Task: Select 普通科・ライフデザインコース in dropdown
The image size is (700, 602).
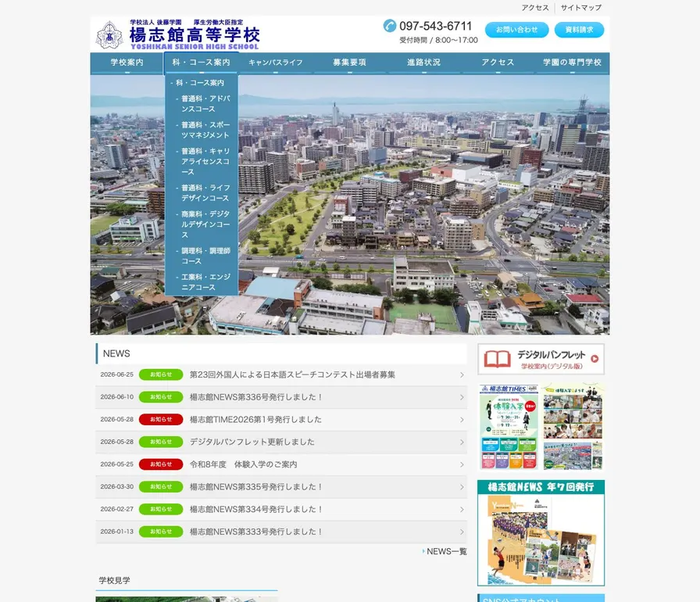Action: click(205, 193)
